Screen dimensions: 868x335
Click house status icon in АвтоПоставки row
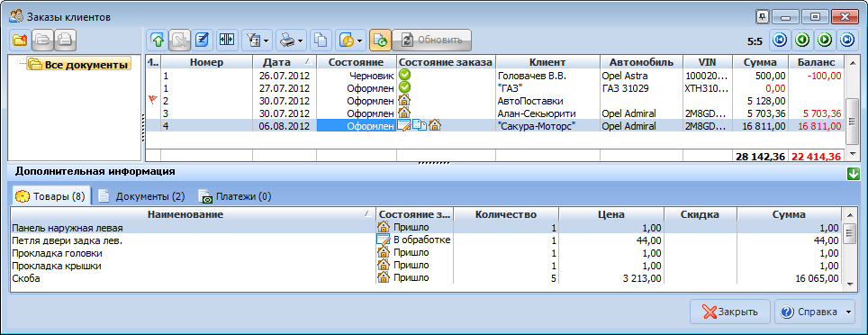404,100
